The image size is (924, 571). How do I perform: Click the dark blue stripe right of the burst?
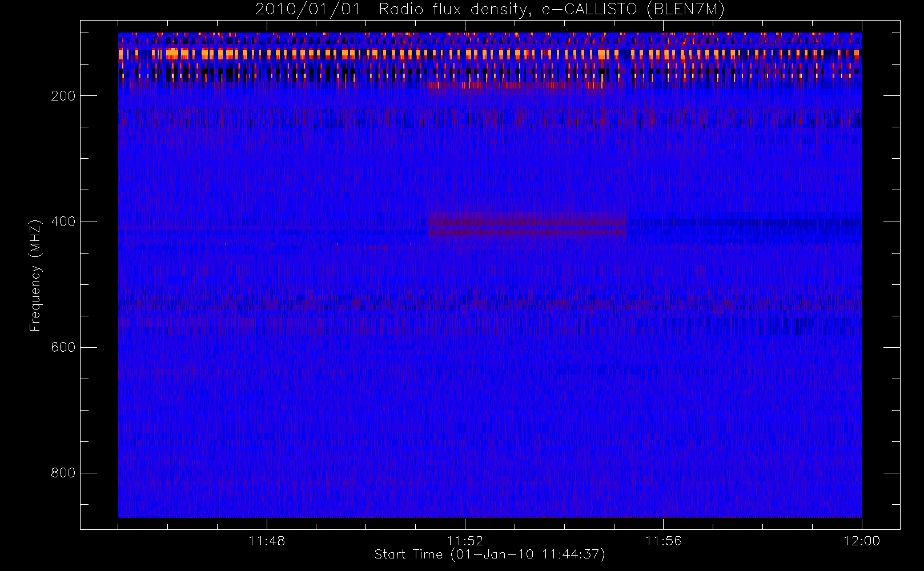[x=744, y=222]
